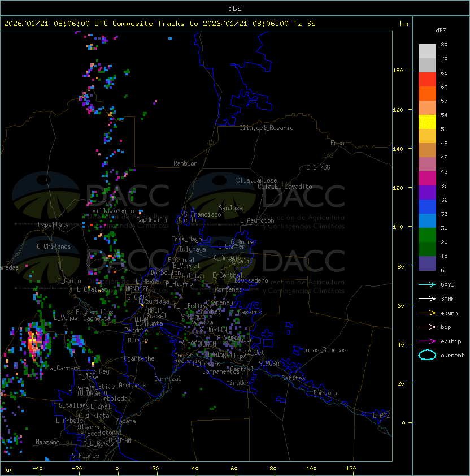Click the Villavicencio place label
This screenshot has width=470, height=476.
pos(114,211)
